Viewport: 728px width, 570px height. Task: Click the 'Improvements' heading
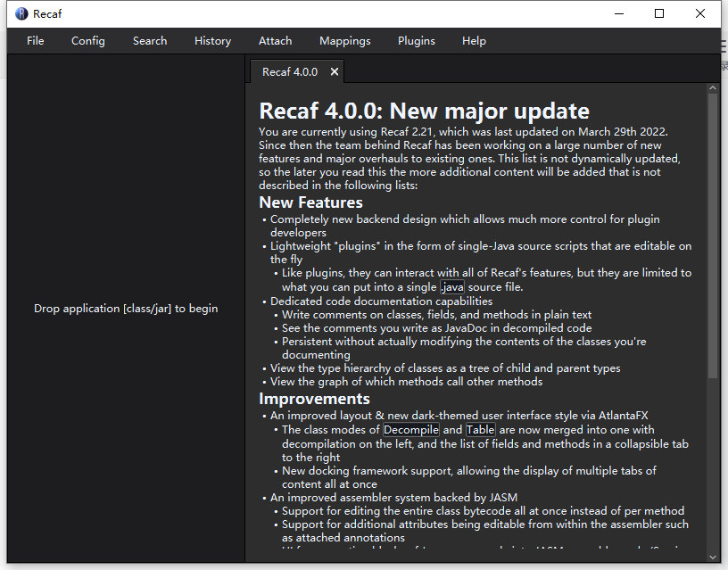pyautogui.click(x=314, y=399)
